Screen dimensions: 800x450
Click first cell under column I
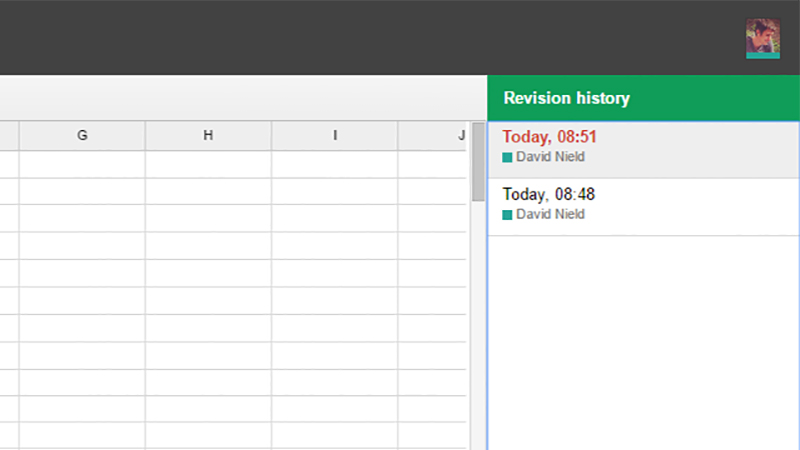[335, 164]
